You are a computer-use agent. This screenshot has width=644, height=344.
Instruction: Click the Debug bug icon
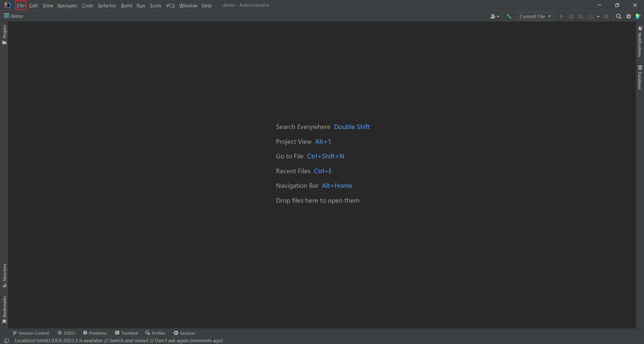coord(571,16)
